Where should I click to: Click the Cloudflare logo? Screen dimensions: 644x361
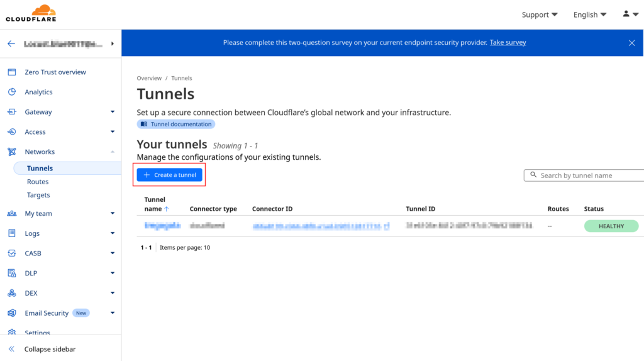coord(31,13)
